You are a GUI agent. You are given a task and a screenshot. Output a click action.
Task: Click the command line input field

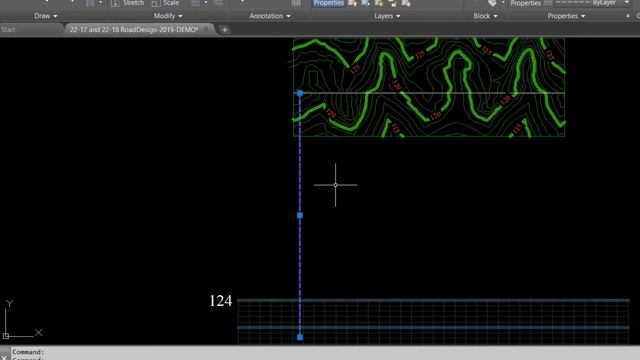[x=325, y=353]
